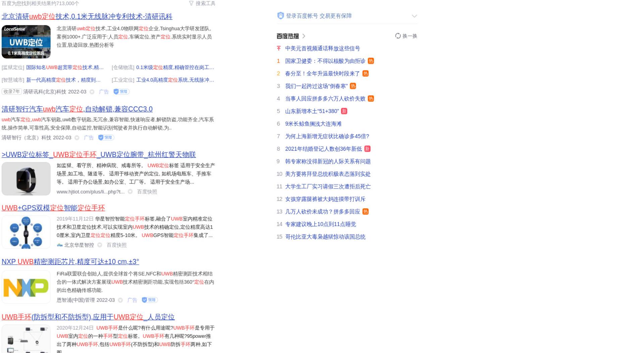Open UWB定位标签_UWB定位手环 result title

[99, 155]
